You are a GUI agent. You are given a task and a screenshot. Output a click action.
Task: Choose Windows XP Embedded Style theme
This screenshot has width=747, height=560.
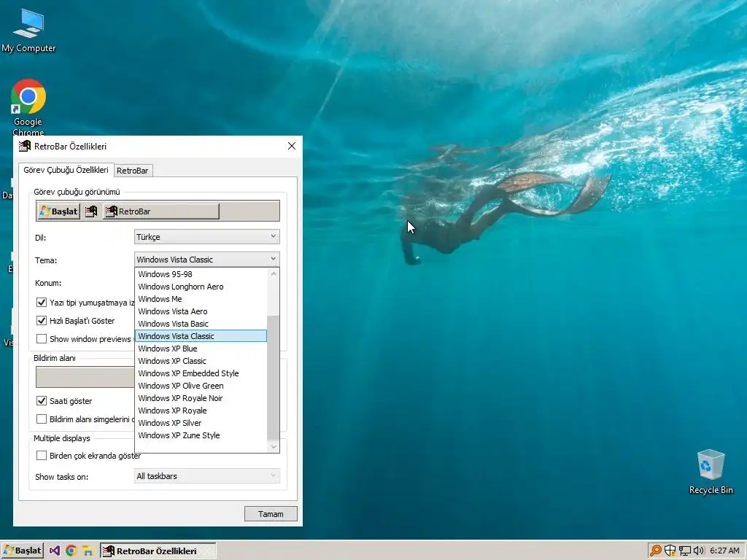tap(201, 373)
